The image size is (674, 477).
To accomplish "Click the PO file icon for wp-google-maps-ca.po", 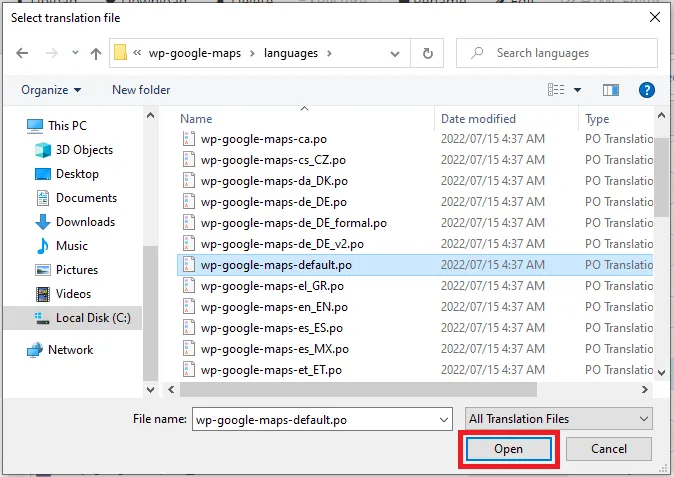I will tap(188, 139).
